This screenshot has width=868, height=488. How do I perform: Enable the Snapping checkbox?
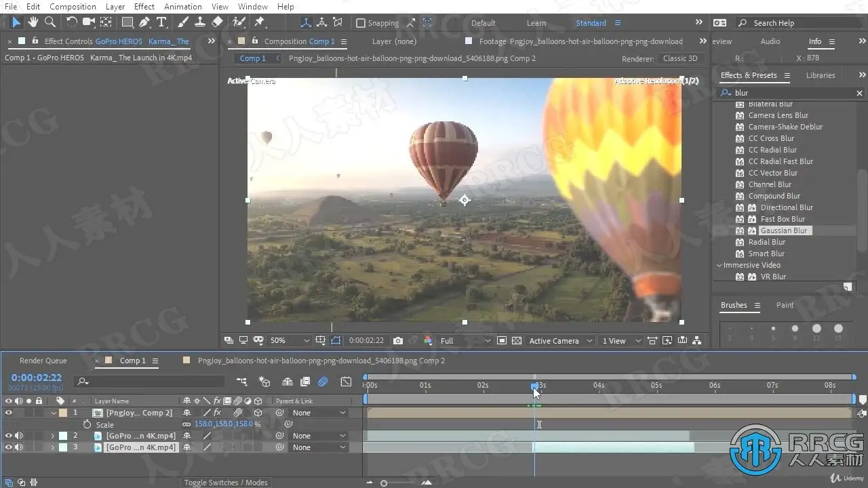(361, 23)
